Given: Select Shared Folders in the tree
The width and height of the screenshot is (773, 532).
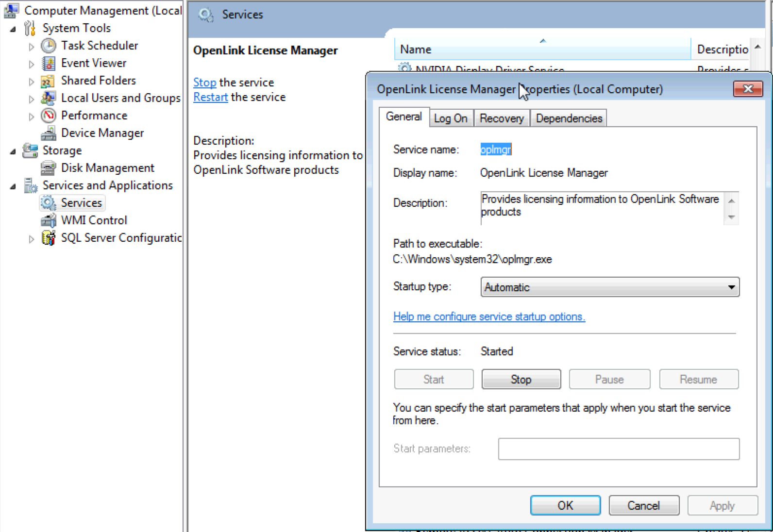Looking at the screenshot, I should point(99,81).
